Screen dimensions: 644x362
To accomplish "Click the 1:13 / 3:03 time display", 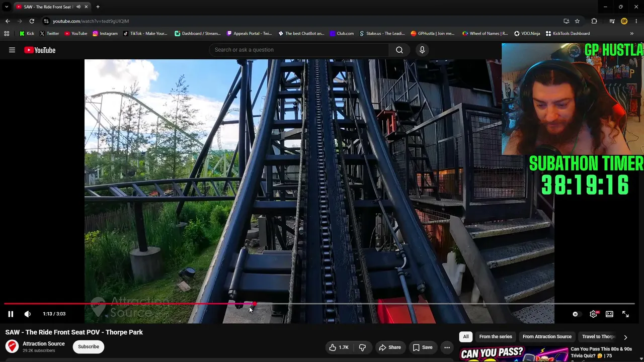I will click(x=54, y=314).
